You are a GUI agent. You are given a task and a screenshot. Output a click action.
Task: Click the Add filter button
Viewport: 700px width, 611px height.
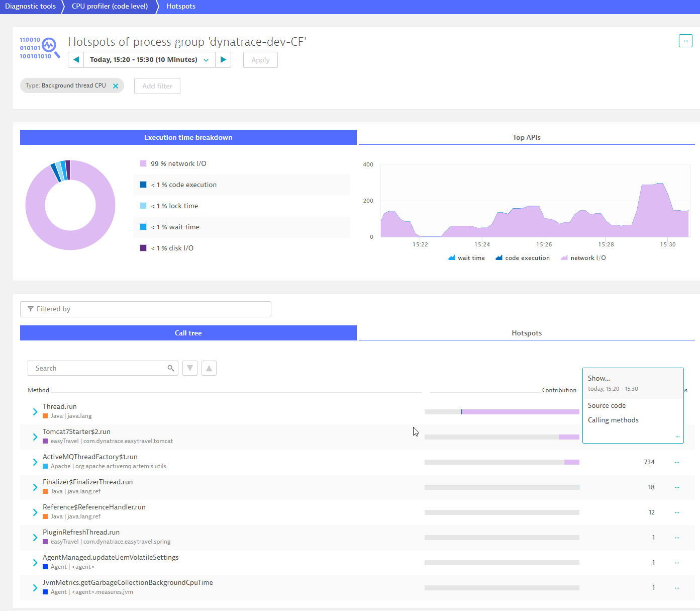pyautogui.click(x=157, y=86)
